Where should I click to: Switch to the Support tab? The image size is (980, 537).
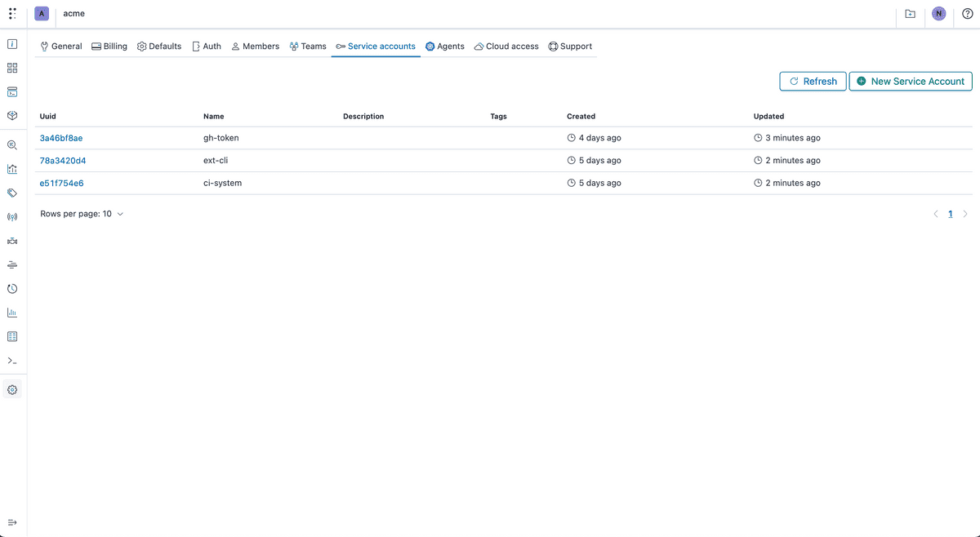[570, 47]
